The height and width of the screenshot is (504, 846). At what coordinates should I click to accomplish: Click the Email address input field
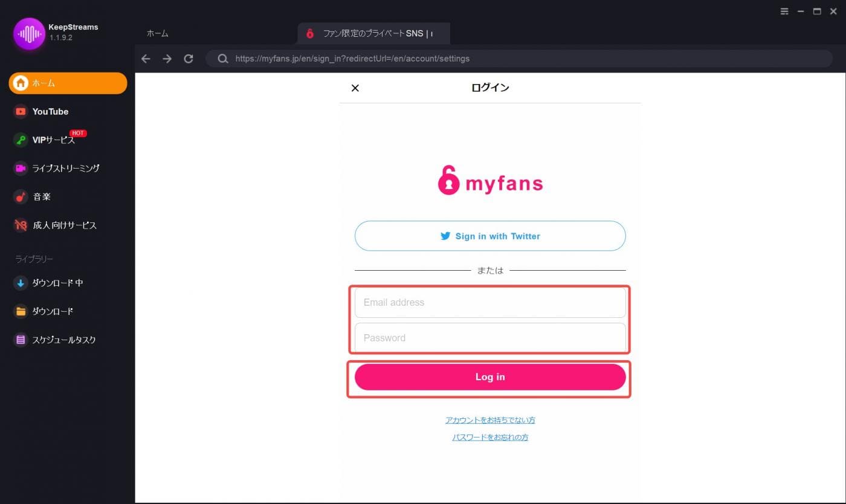click(489, 302)
